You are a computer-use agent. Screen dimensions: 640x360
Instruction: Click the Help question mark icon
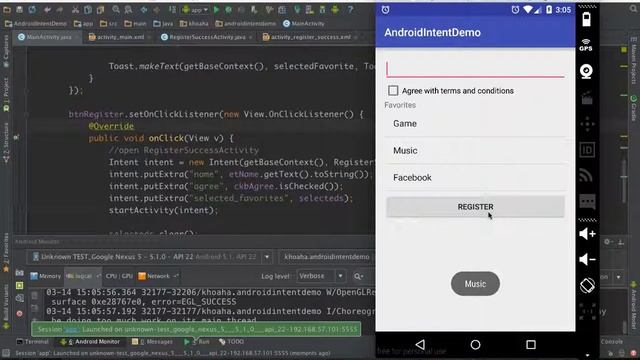coord(350,9)
